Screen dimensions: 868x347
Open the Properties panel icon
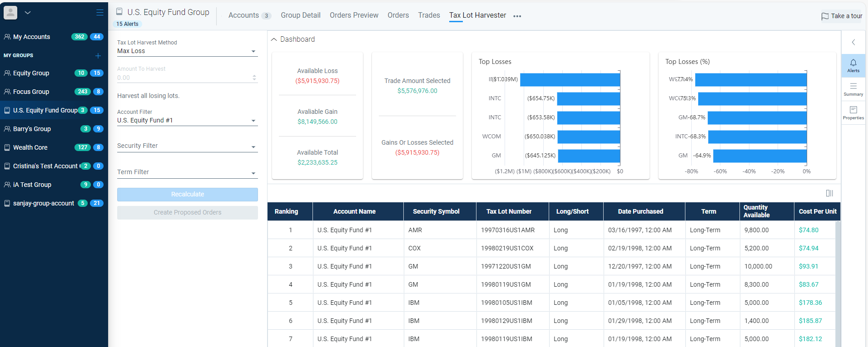[x=853, y=113]
